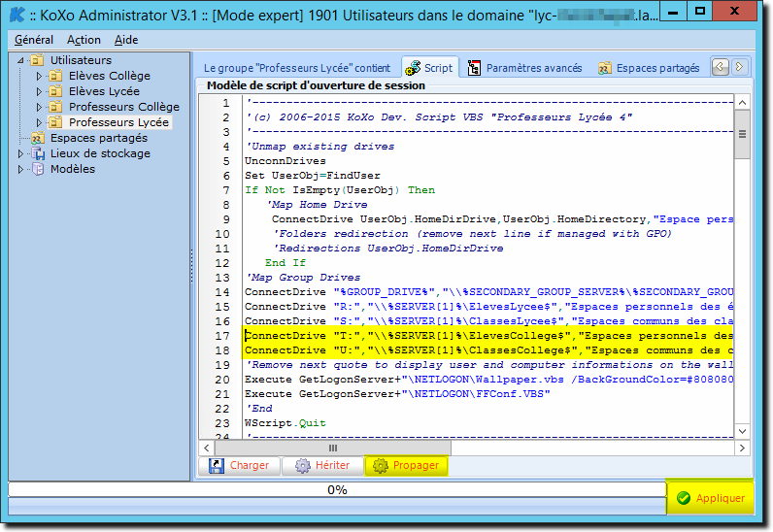
Task: Click the green checkmark on Appliquer
Action: (684, 498)
